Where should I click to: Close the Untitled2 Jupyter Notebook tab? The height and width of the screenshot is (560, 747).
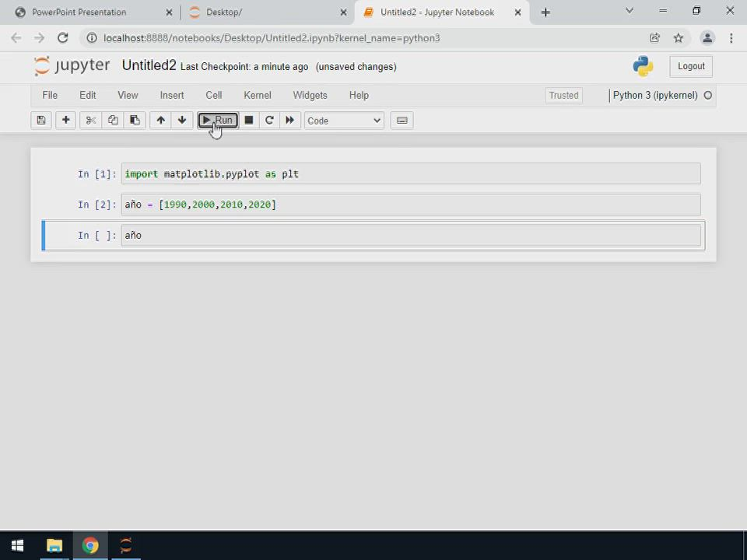pos(518,13)
